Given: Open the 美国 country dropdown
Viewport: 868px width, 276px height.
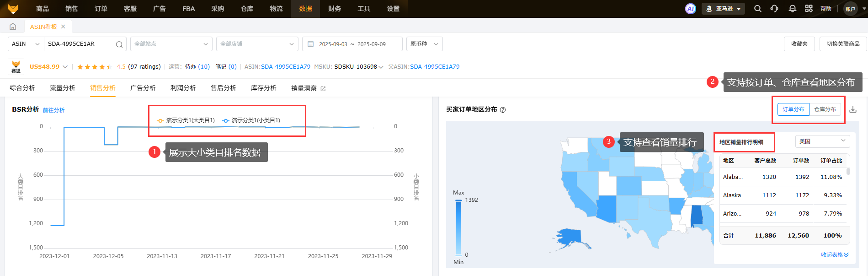Looking at the screenshot, I should [822, 141].
